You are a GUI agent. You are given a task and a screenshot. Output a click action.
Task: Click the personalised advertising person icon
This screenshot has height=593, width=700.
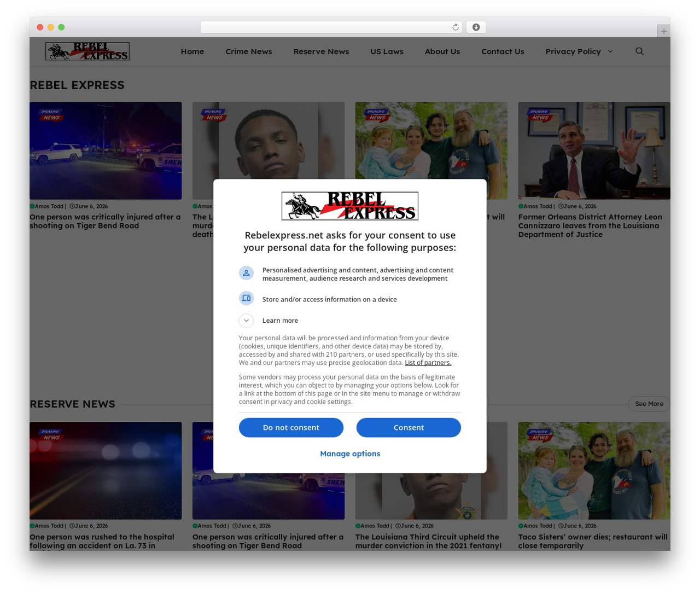point(246,273)
